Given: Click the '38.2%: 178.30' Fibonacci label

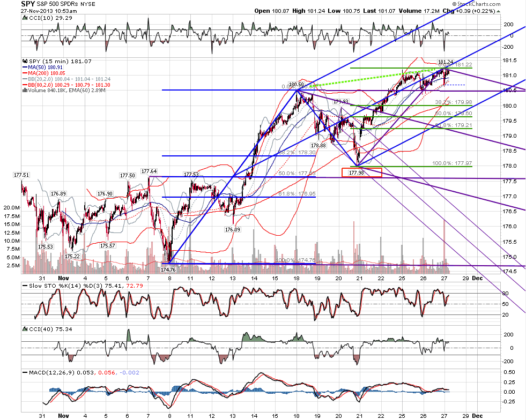Looking at the screenshot, I should (x=297, y=153).
